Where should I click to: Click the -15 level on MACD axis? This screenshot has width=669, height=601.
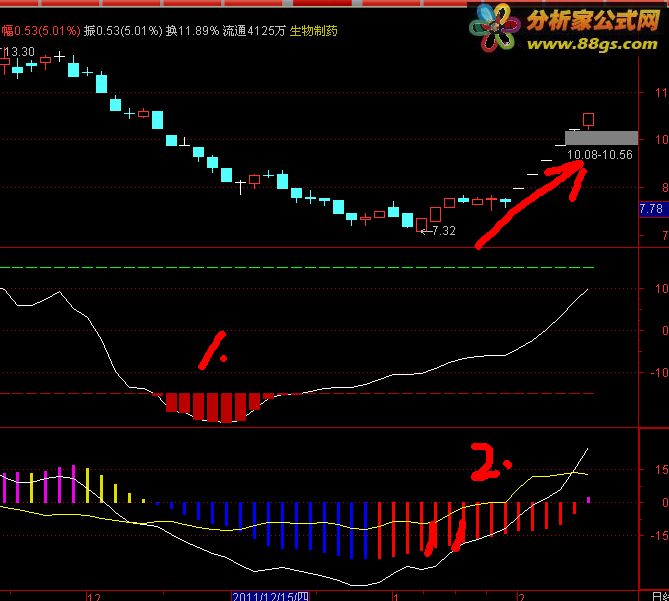coord(659,535)
